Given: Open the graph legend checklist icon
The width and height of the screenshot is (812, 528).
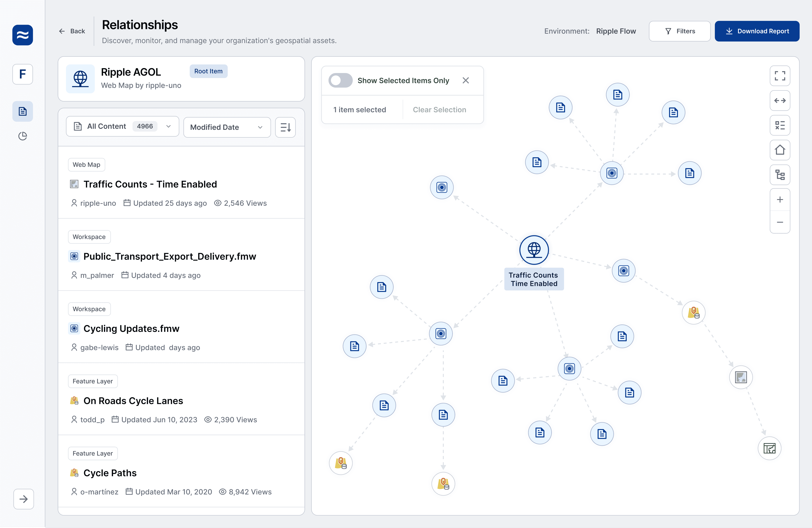Looking at the screenshot, I should click(x=780, y=125).
